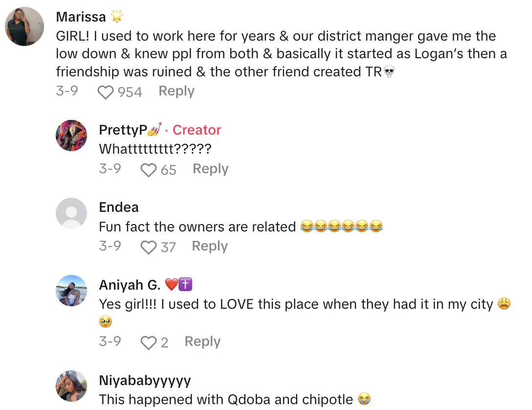Open Marissa's profile picture
The image size is (532, 410).
point(24,26)
